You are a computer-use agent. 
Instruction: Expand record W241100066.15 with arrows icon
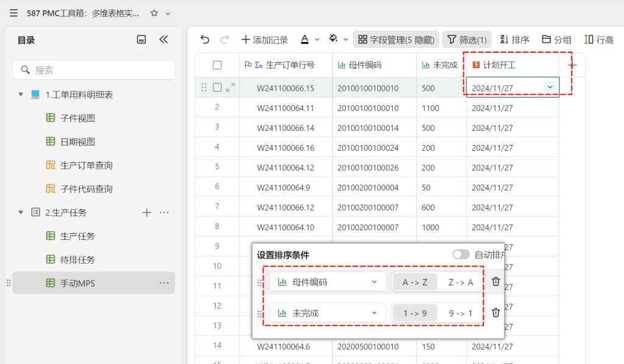pos(230,88)
